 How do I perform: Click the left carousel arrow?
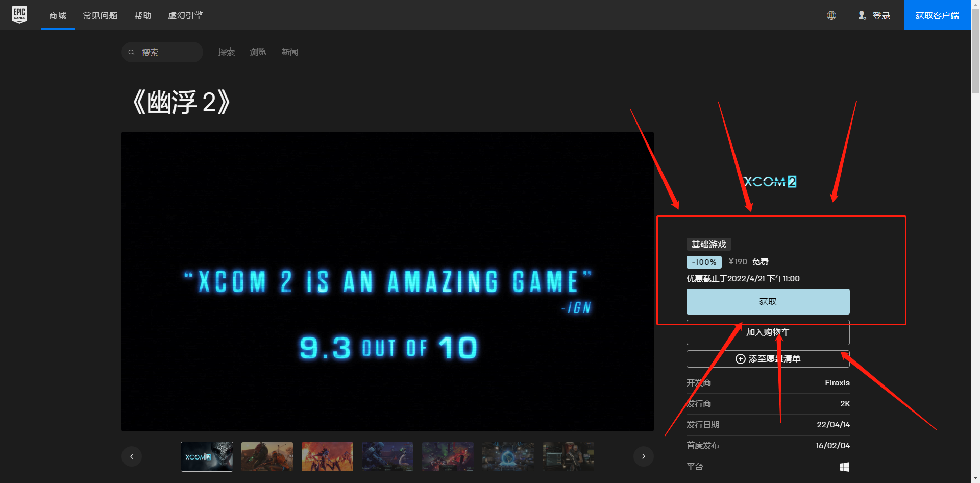point(132,456)
